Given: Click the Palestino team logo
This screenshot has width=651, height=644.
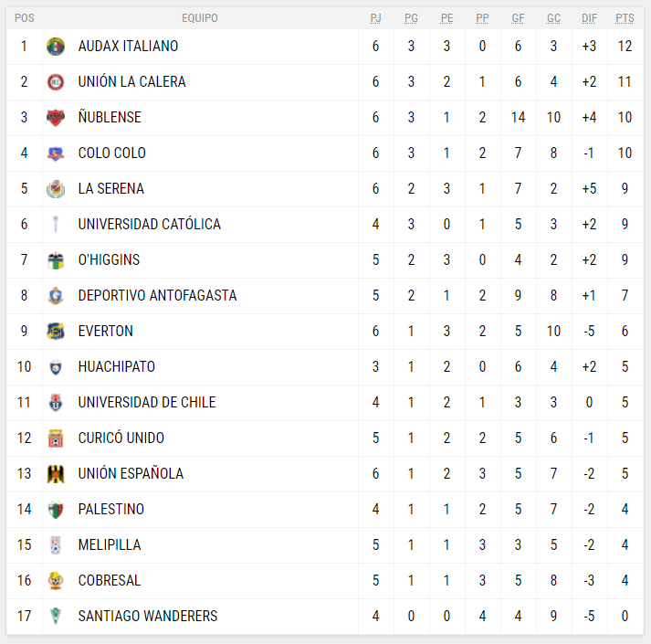Looking at the screenshot, I should 56,509.
